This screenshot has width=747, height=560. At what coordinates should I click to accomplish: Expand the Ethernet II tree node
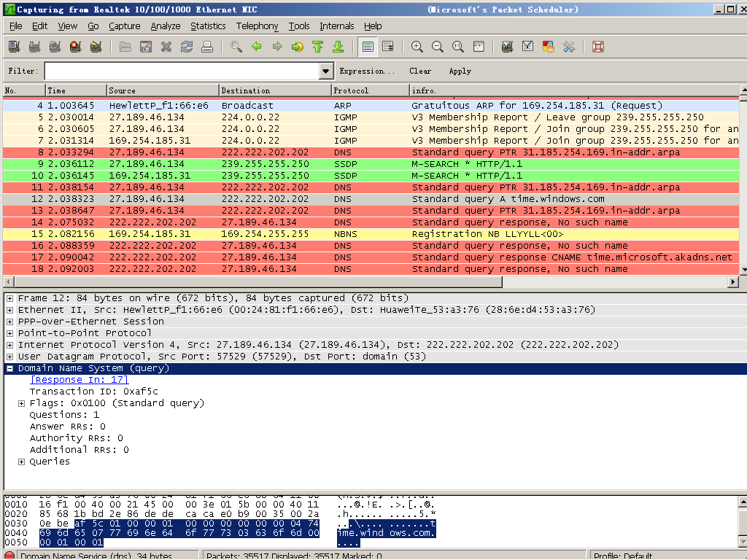(9, 310)
